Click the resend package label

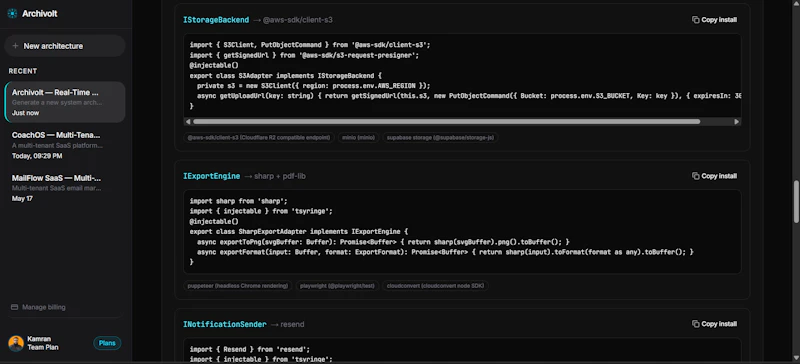[x=292, y=324]
